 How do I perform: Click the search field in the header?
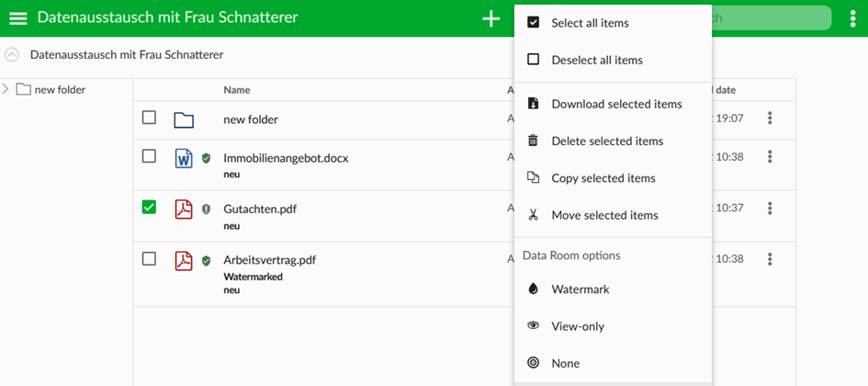[770, 17]
